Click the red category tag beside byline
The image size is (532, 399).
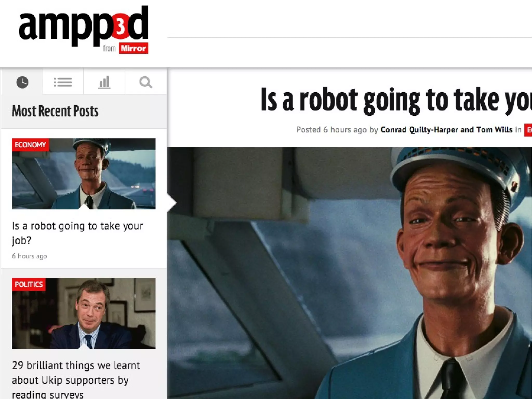528,130
